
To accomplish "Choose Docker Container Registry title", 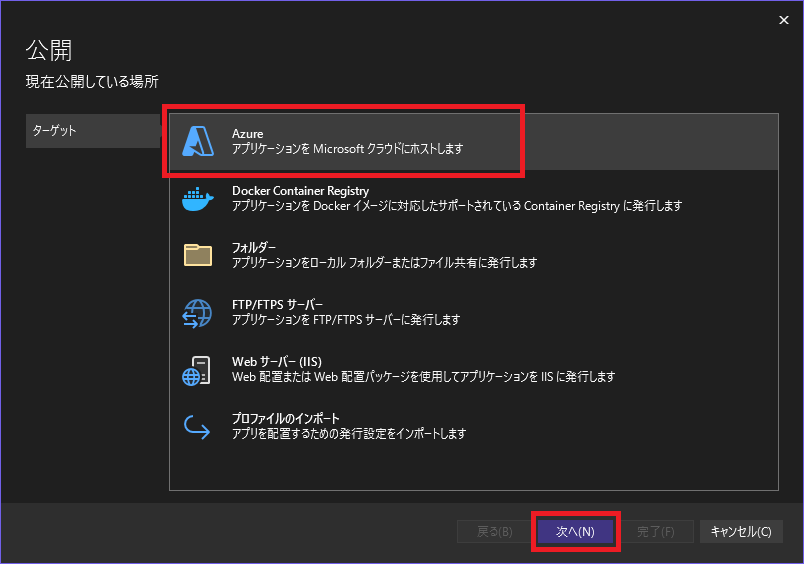I will 300,191.
